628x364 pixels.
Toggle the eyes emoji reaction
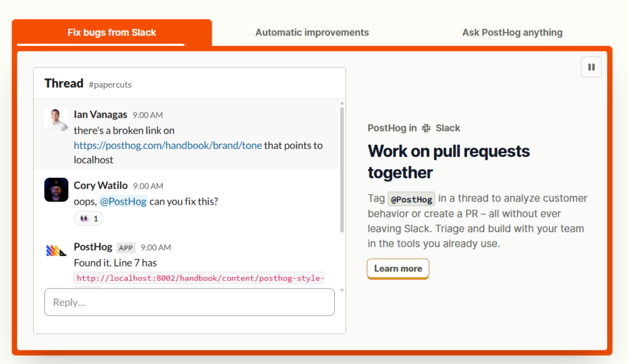(x=88, y=218)
